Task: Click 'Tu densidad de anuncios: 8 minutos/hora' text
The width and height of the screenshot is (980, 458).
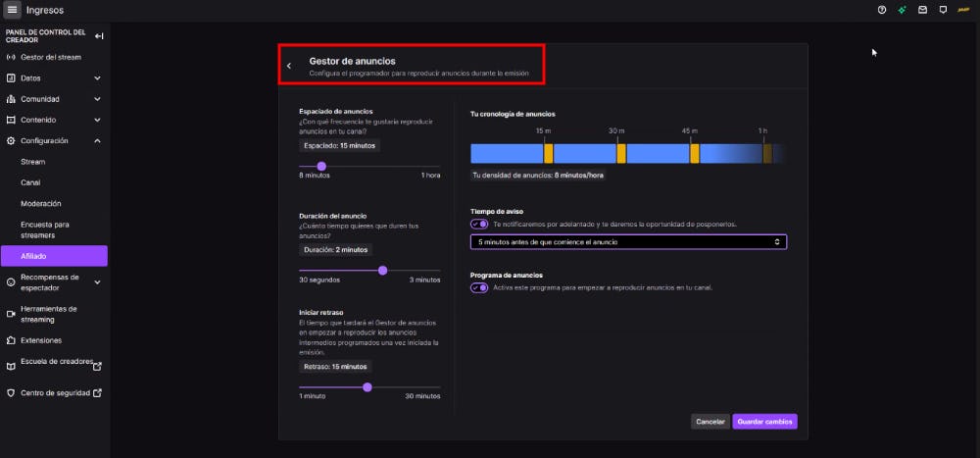Action: click(538, 176)
